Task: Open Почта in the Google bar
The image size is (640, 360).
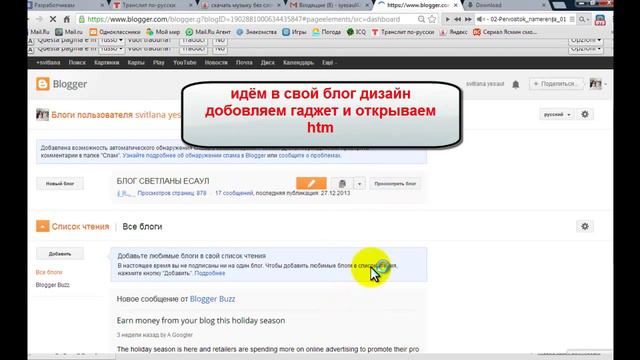Action: [244, 62]
